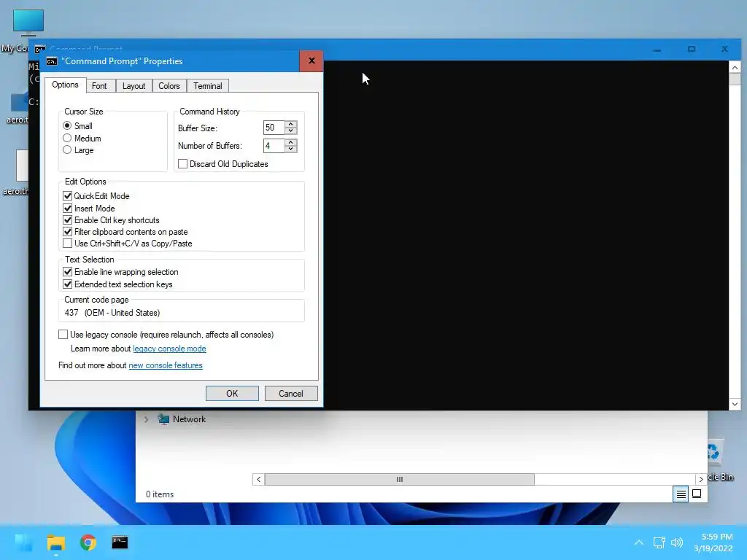Select Small cursor size
The image size is (747, 560).
67,125
